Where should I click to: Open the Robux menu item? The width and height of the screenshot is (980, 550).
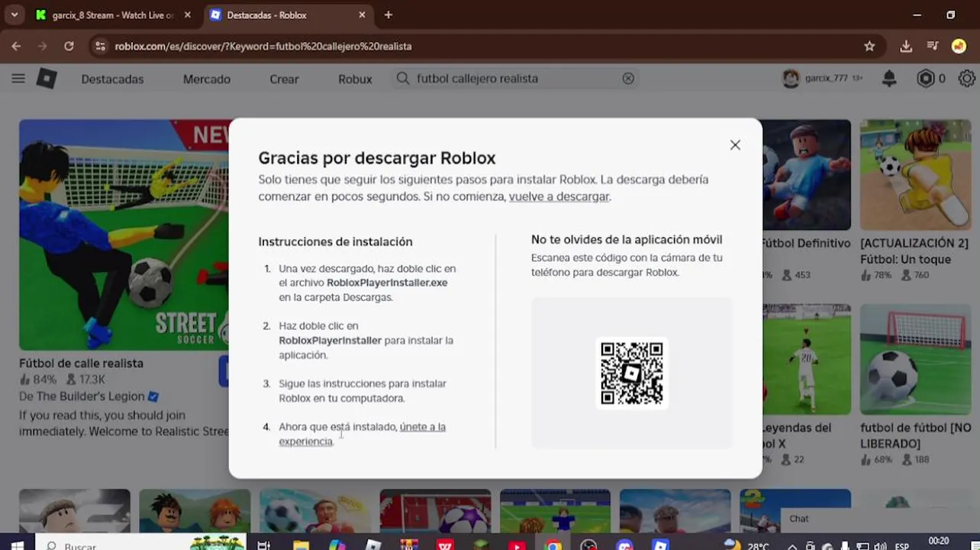[x=355, y=79]
